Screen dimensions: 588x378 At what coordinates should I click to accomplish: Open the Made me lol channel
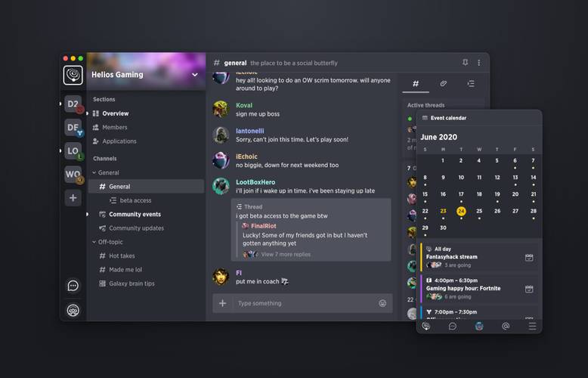coord(120,270)
